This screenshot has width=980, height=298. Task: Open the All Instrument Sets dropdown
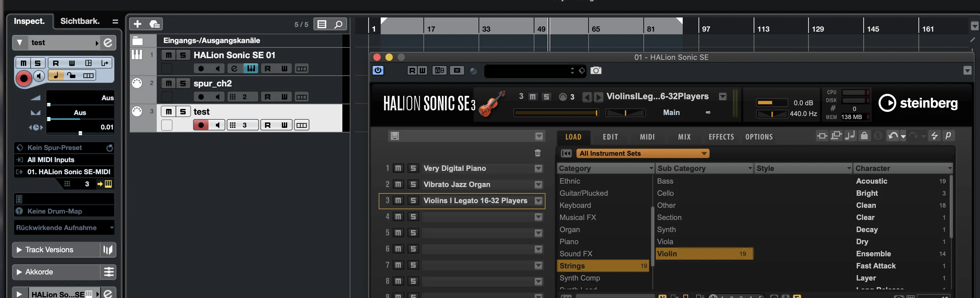643,153
